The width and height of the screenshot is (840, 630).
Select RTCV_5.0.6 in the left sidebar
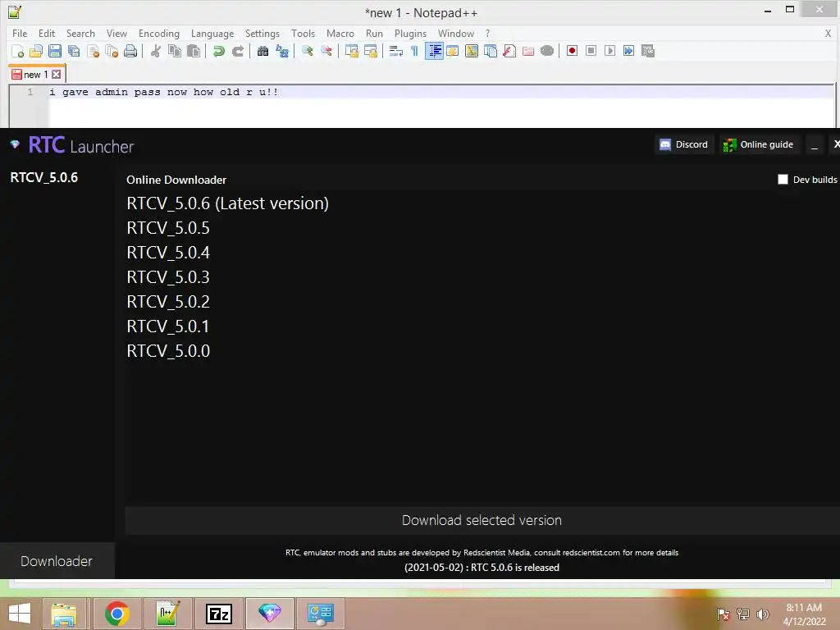[x=44, y=177]
